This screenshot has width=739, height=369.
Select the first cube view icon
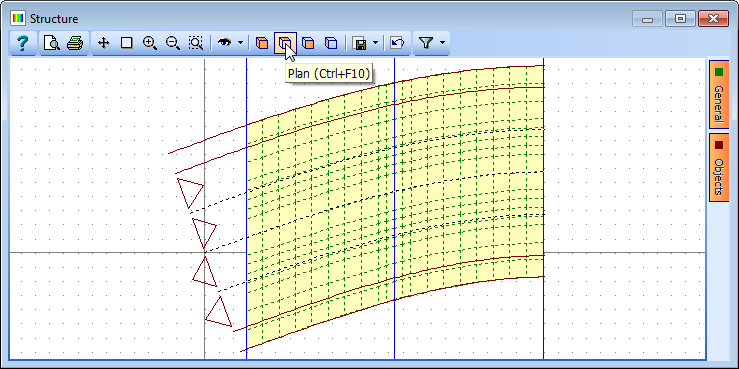tap(262, 43)
